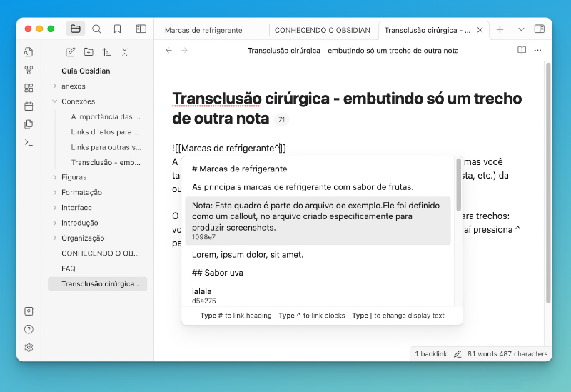
Task: Open note 'Transclusão - emb...'
Action: point(106,163)
